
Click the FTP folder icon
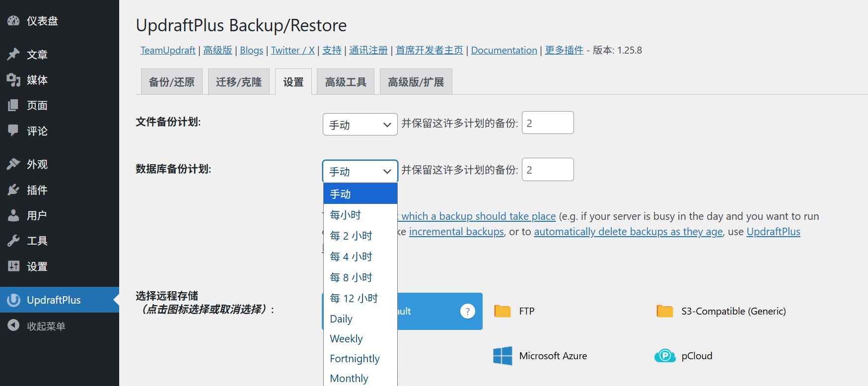click(503, 311)
